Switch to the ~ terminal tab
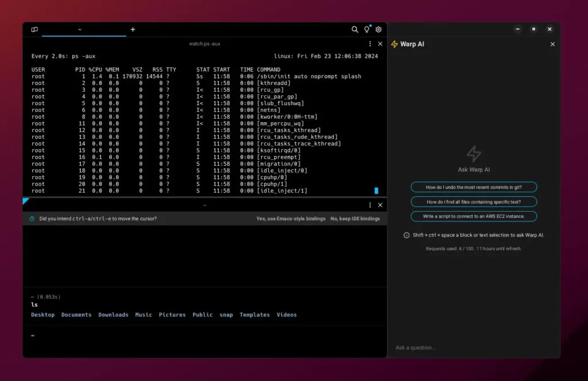The image size is (588, 381). [80, 29]
